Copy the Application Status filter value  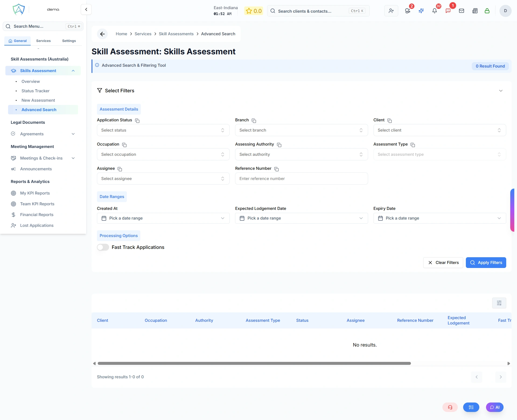click(137, 121)
